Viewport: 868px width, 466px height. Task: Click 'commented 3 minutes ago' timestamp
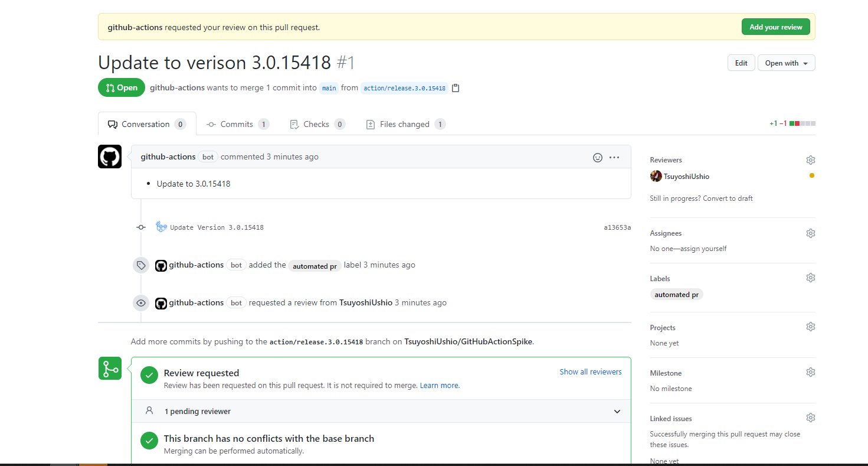click(270, 157)
